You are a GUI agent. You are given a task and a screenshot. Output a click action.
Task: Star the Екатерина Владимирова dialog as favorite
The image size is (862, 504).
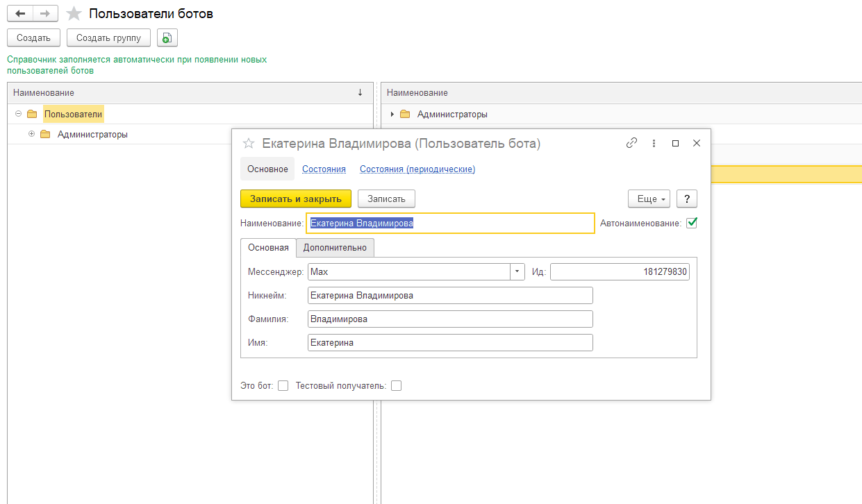248,143
